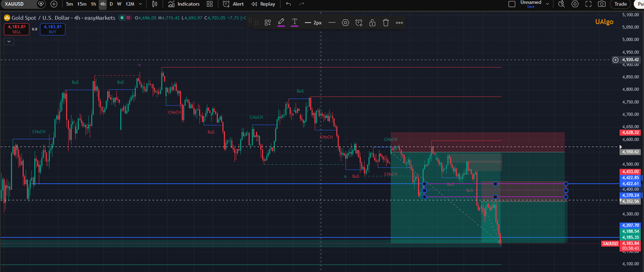The height and width of the screenshot is (272, 644).
Task: Click Save under the Unnamed layout
Action: point(531,7)
